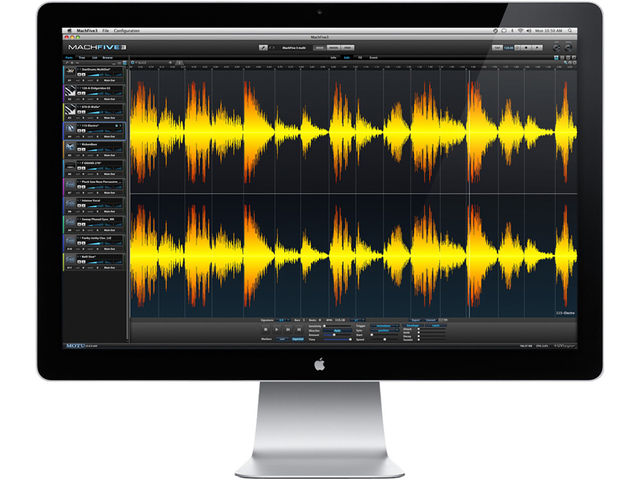Select the Soft Stat part icon
Screen dimensions: 640x480
(x=70, y=259)
